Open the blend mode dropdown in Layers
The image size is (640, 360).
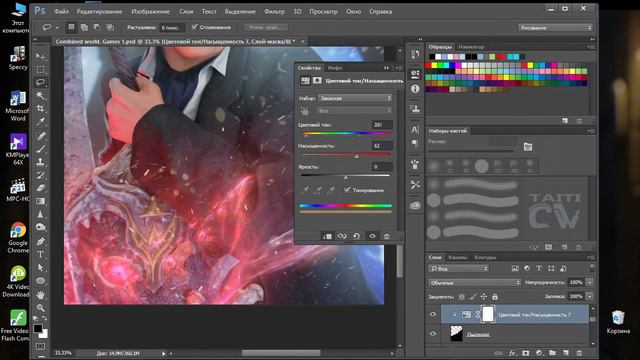pyautogui.click(x=475, y=282)
